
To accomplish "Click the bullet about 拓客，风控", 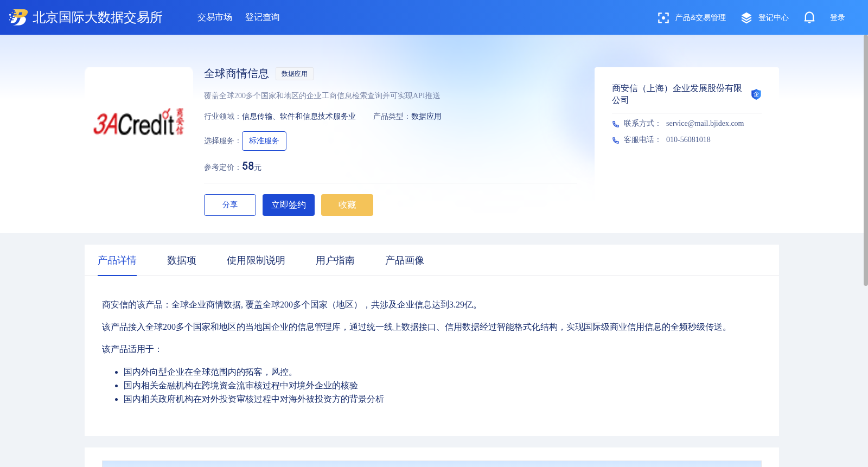I will pos(210,372).
